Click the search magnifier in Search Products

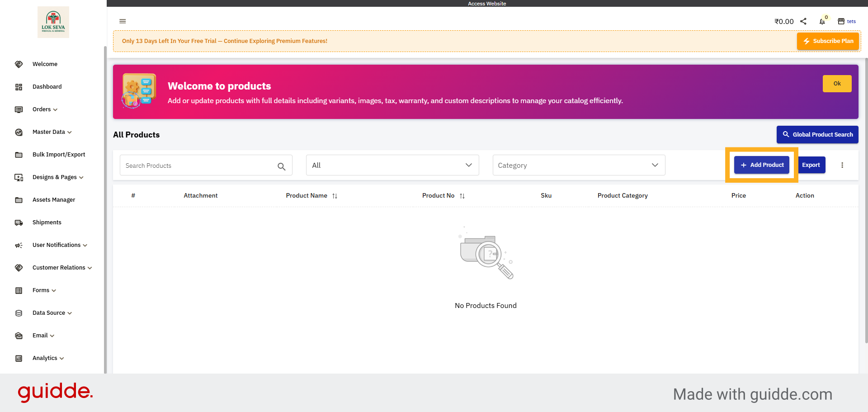[281, 166]
